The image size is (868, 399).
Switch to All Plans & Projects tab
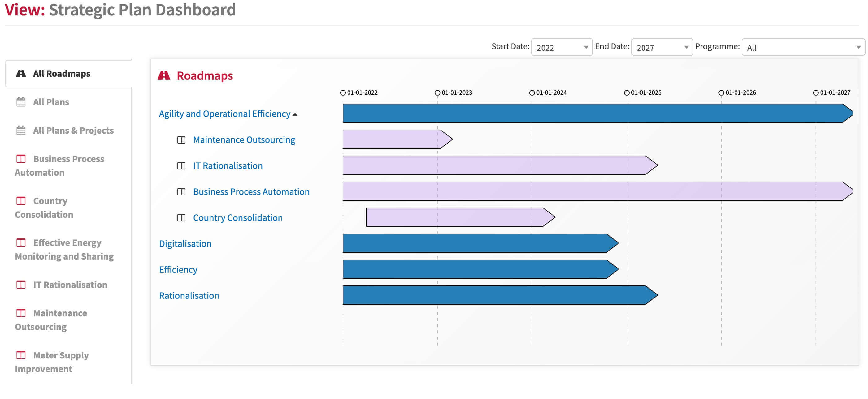coord(68,130)
